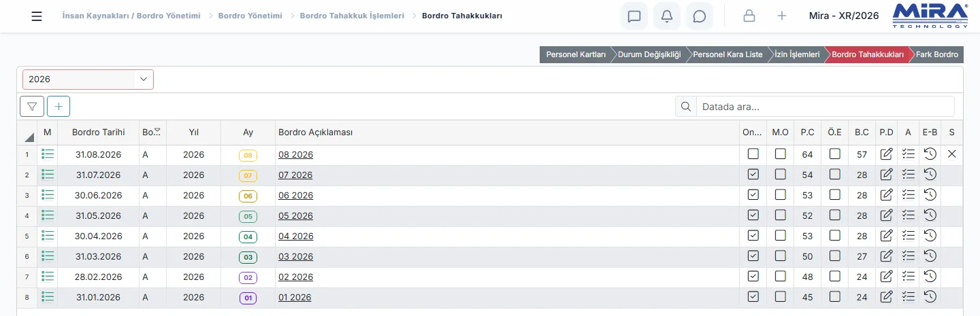The image size is (980, 316).
Task: Open the notifications bell icon
Action: coord(667,16)
